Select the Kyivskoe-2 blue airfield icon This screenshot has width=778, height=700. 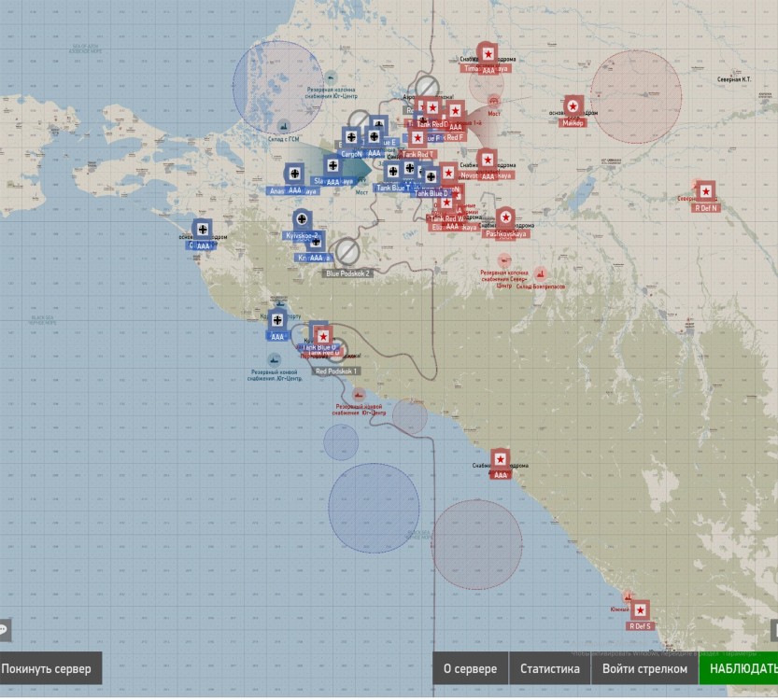coord(302,219)
